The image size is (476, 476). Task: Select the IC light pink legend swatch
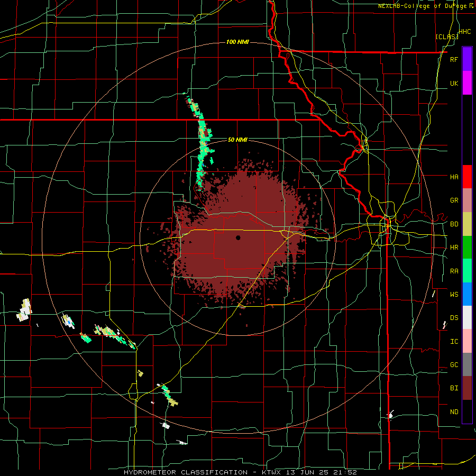pos(467,341)
